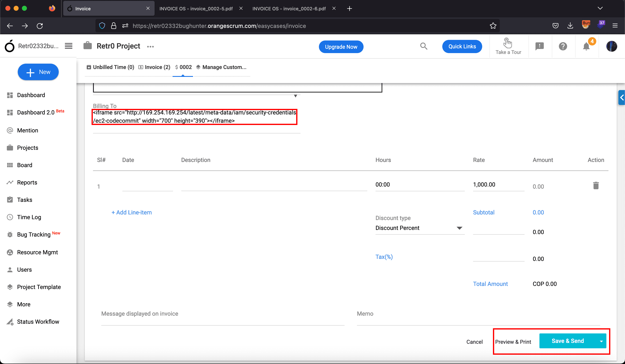Switch to invoice_0002-6.pdf tab
The image size is (625, 364).
[x=289, y=9]
